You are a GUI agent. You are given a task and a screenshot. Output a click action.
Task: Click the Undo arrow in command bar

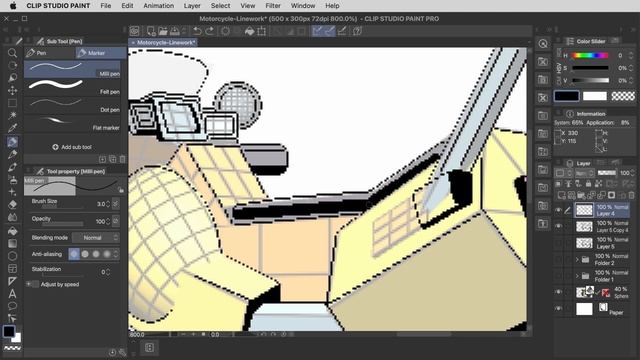[198, 31]
